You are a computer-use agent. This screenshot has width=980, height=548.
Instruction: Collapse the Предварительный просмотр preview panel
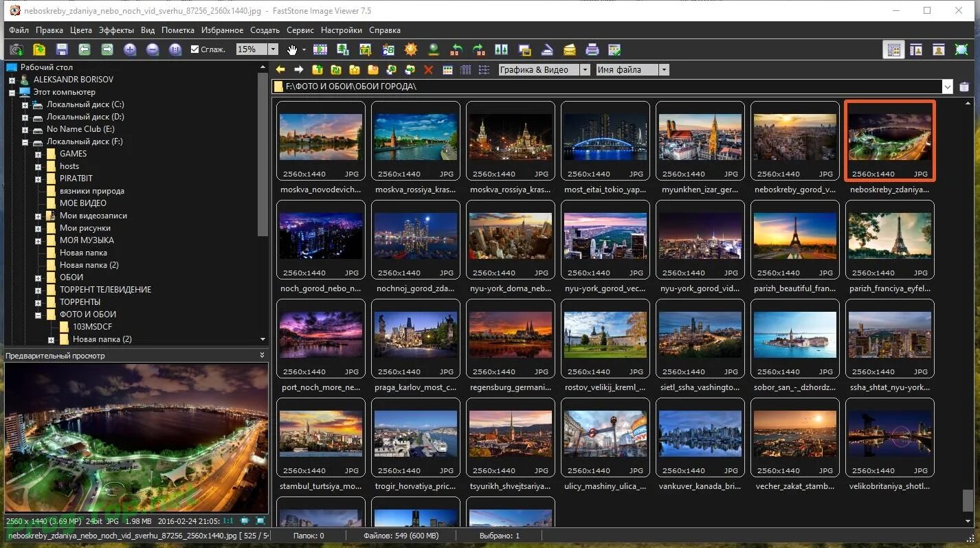(262, 356)
